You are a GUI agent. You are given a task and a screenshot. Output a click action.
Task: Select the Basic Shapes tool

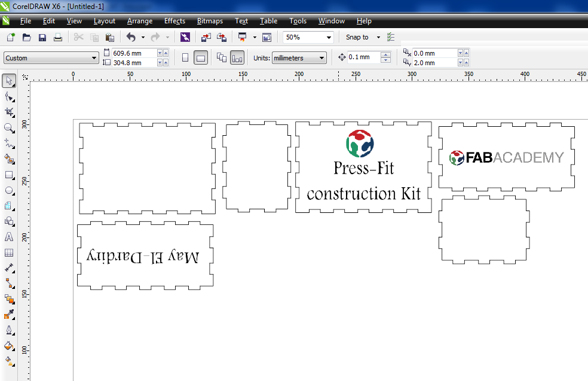point(9,221)
